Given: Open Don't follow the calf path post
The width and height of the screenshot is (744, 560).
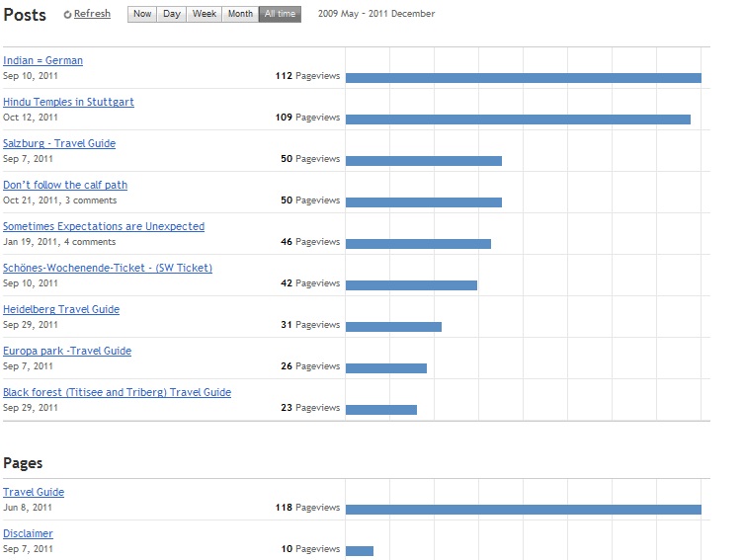Looking at the screenshot, I should (x=65, y=185).
